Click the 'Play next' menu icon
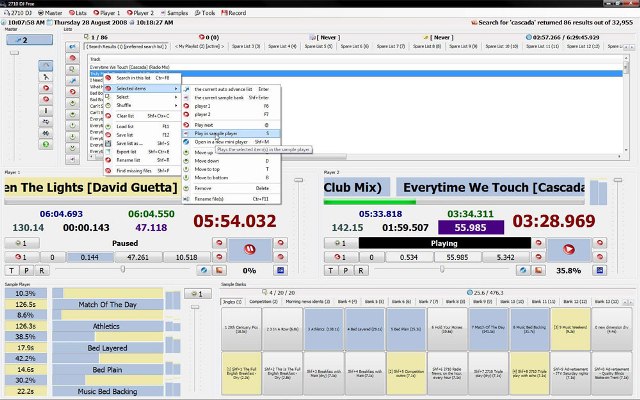The height and width of the screenshot is (400, 640). [x=186, y=124]
